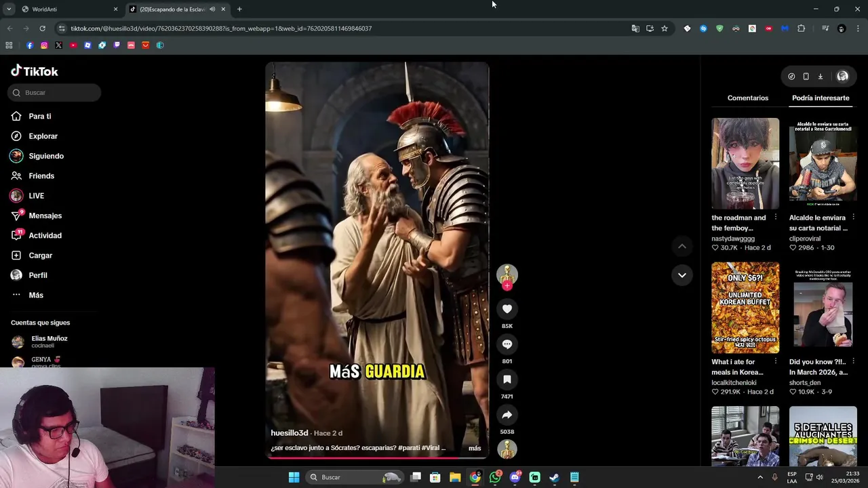Image resolution: width=868 pixels, height=488 pixels.
Task: Open Twitch bookmark shortcut
Action: 117,45
